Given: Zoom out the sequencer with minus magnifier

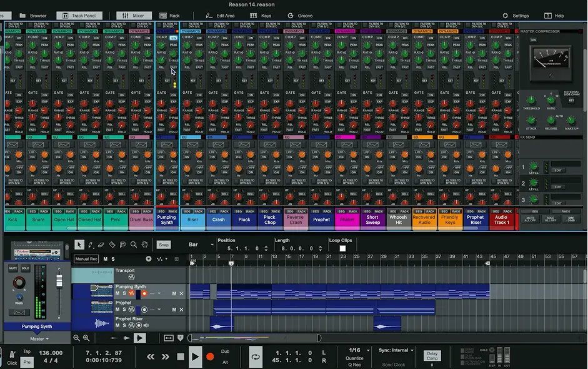Looking at the screenshot, I should (76, 338).
